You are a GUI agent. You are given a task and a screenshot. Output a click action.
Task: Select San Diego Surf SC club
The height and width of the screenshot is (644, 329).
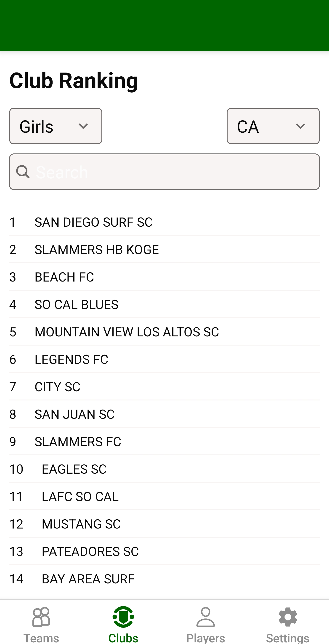pos(93,222)
